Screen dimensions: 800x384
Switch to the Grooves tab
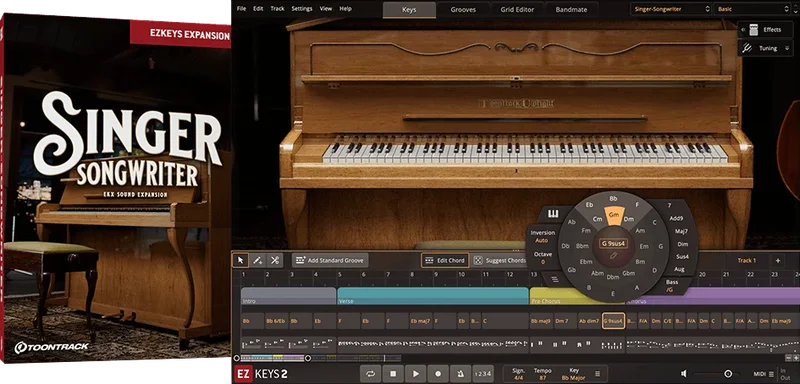(463, 10)
